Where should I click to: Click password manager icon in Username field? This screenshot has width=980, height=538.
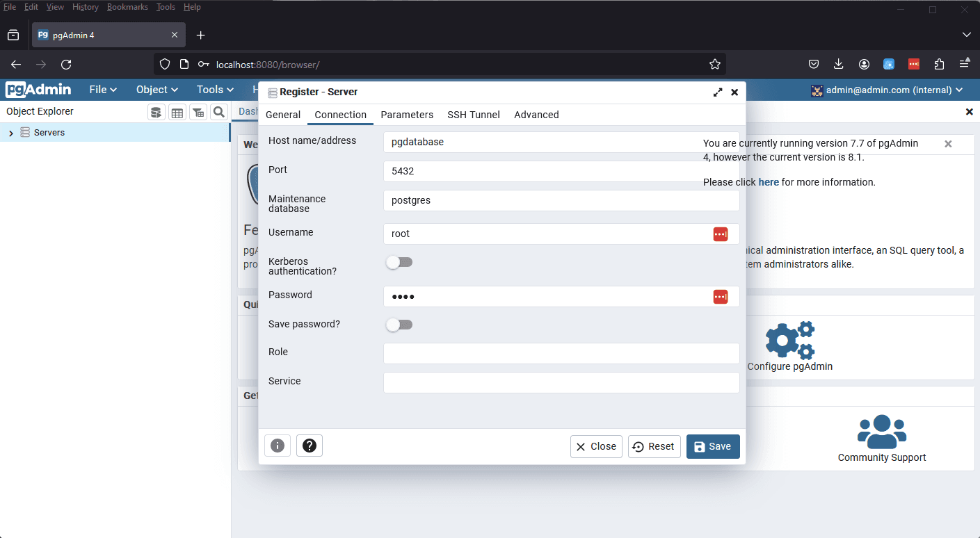click(721, 234)
